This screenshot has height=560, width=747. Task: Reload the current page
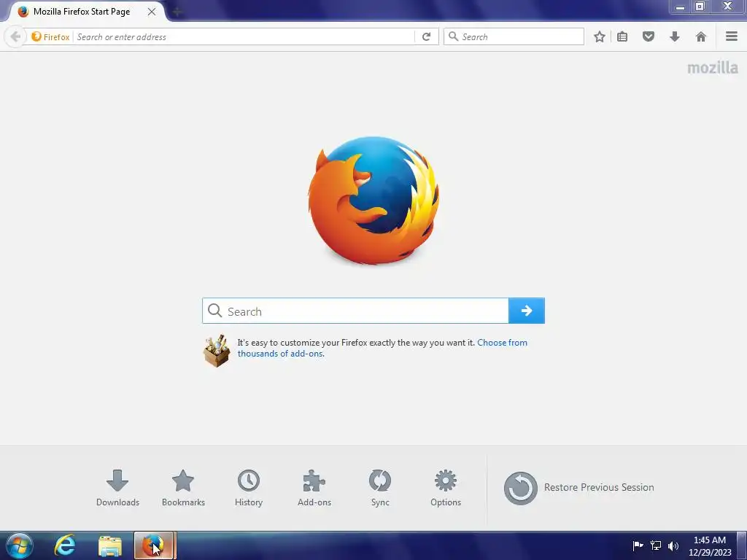(x=426, y=36)
